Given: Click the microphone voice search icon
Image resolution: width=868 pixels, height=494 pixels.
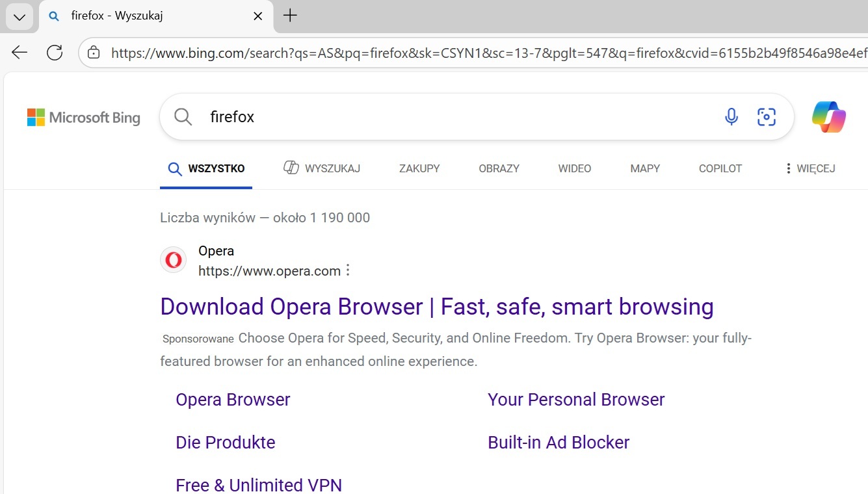Looking at the screenshot, I should (731, 117).
